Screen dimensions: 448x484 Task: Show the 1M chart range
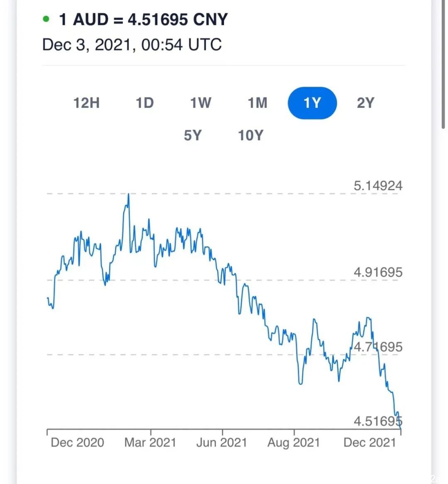[258, 103]
